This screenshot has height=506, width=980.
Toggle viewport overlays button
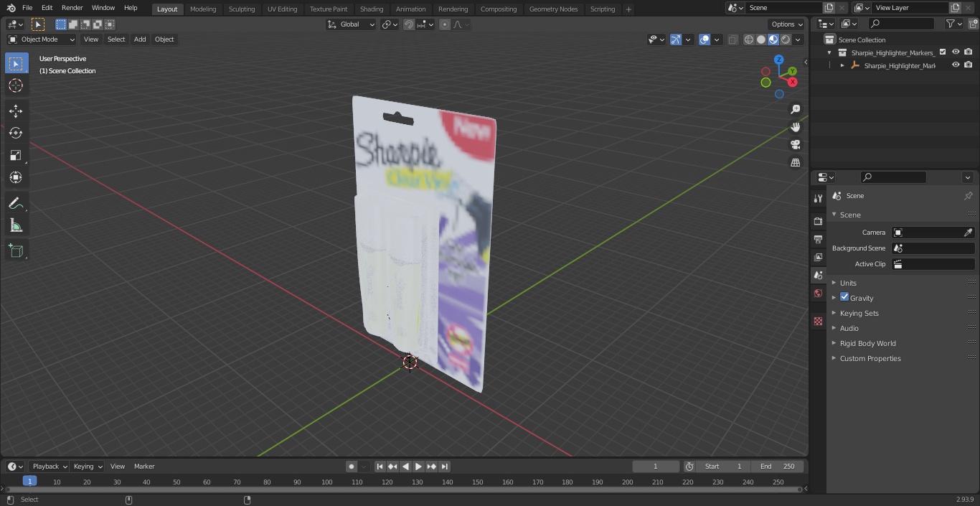705,39
